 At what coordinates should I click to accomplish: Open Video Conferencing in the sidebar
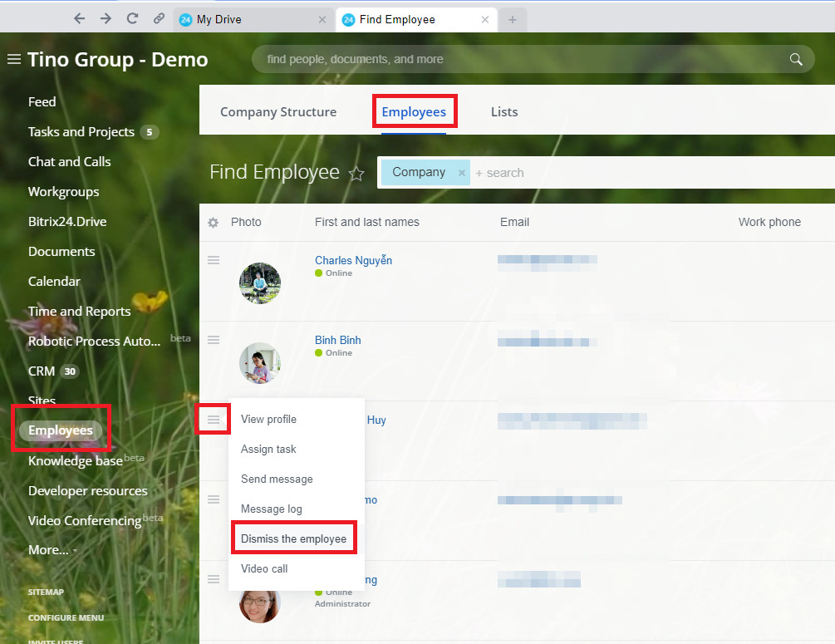click(85, 520)
